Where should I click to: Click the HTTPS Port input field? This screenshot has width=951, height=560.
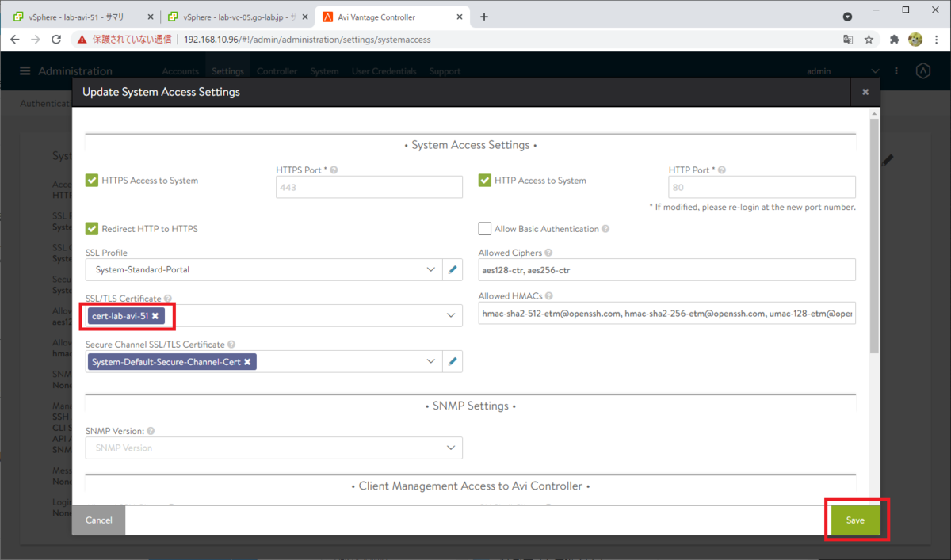[x=369, y=187]
